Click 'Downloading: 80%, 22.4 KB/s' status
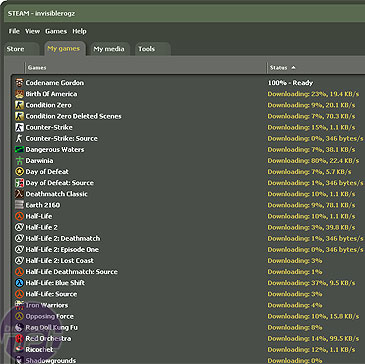Image resolution: width=365 pixels, height=364 pixels. tap(313, 161)
